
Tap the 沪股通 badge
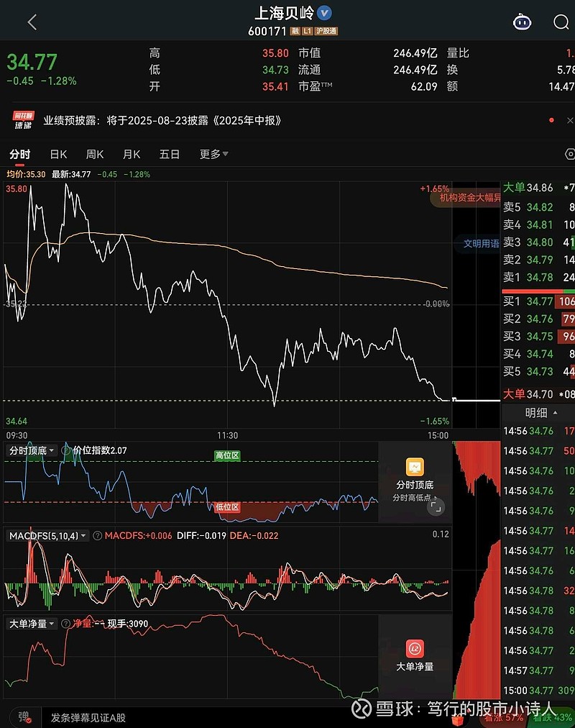click(x=326, y=31)
